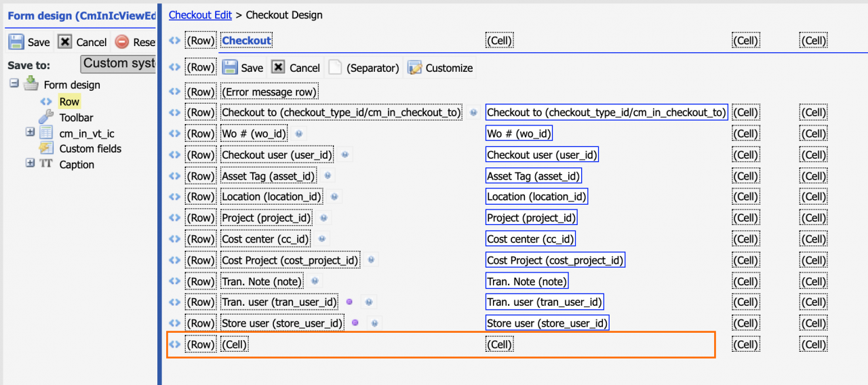Select the blue-bordered Checkout to field cell
This screenshot has width=868, height=385.
pyautogui.click(x=607, y=113)
